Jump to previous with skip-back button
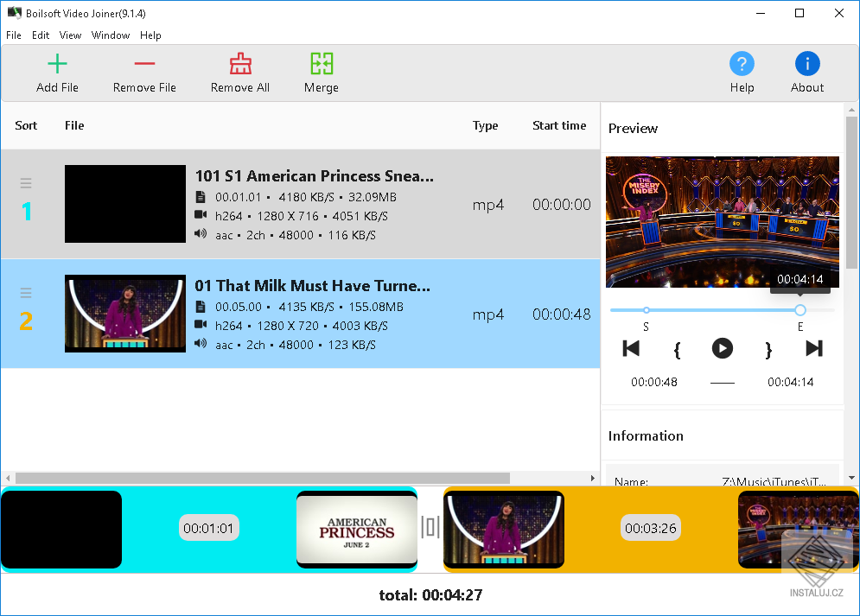The height and width of the screenshot is (616, 860). pos(631,348)
